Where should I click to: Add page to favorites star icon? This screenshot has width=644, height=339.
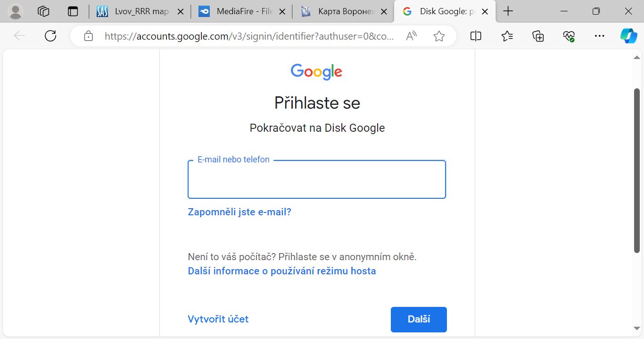(x=439, y=36)
